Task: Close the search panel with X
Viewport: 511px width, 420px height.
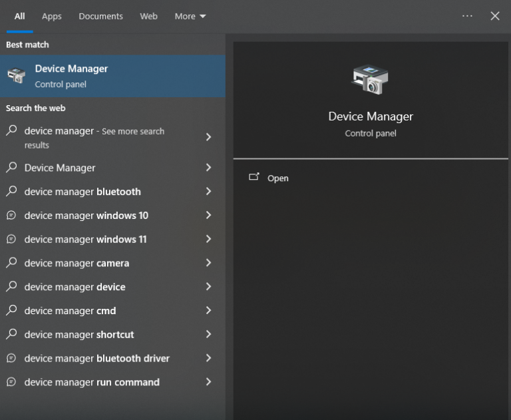Action: [x=495, y=16]
